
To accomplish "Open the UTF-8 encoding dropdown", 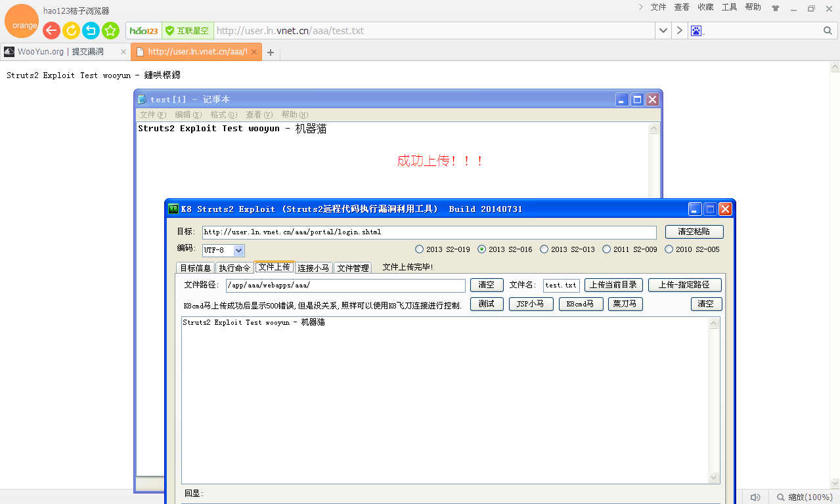I will pyautogui.click(x=239, y=250).
